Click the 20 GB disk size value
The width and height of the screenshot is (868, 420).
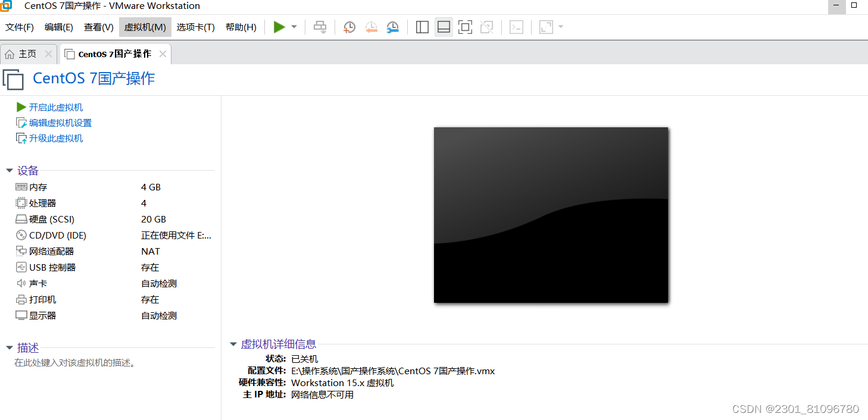pyautogui.click(x=154, y=219)
